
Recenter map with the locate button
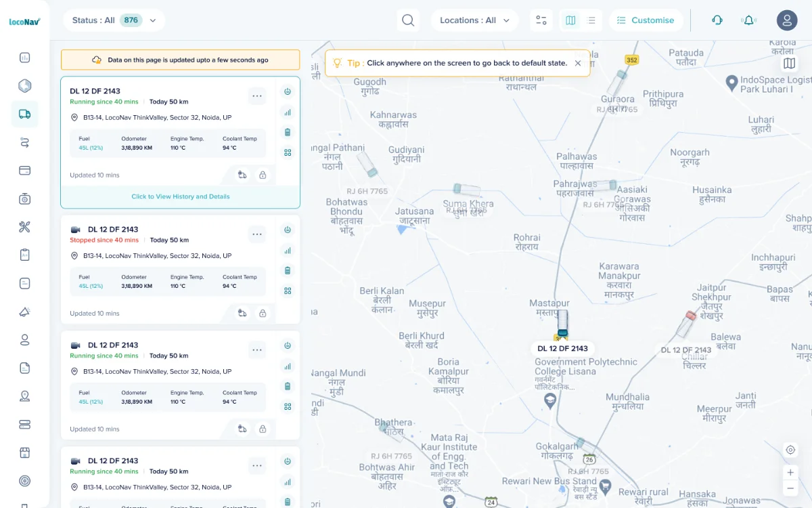790,450
